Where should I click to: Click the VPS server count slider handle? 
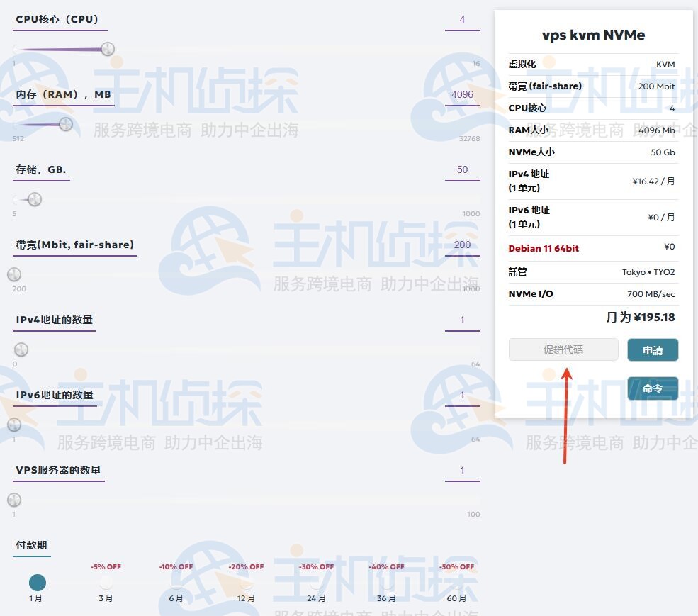(x=14, y=500)
